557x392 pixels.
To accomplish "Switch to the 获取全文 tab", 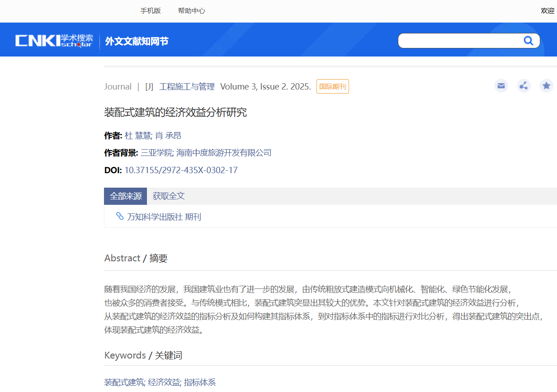I will [169, 196].
